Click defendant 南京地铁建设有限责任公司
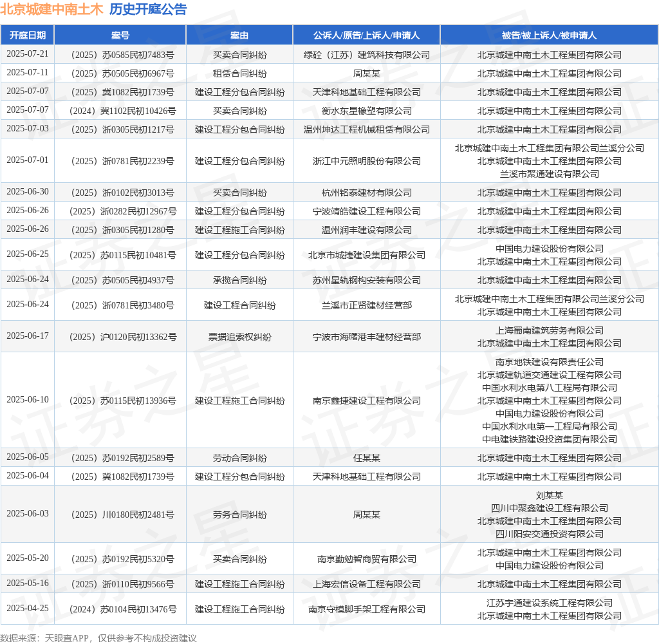 click(x=550, y=362)
